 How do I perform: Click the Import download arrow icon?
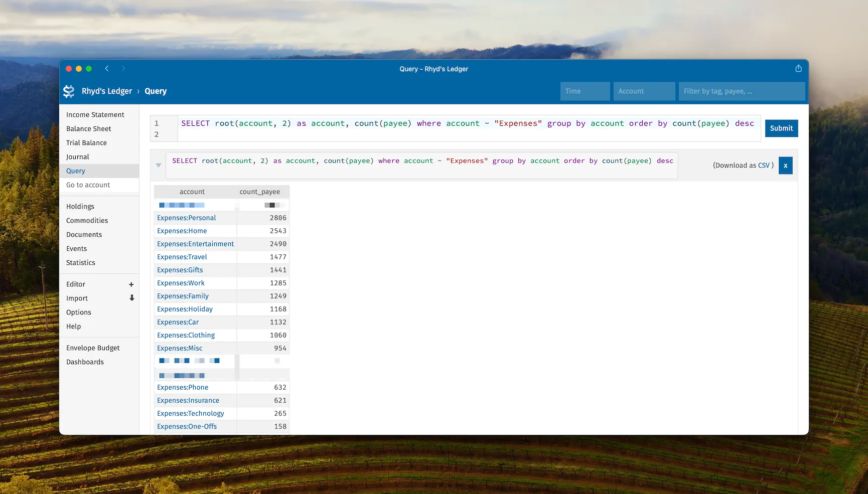point(131,298)
